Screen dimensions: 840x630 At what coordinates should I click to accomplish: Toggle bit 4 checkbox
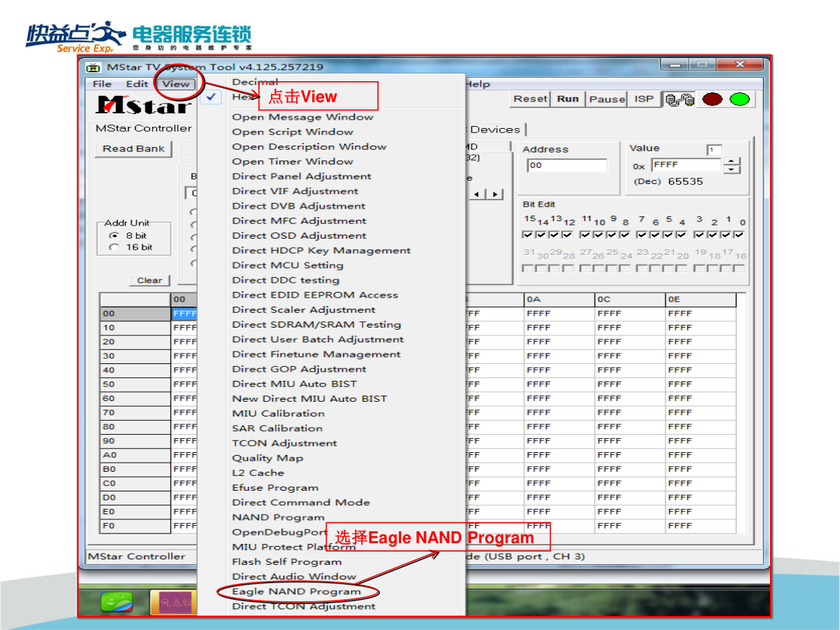point(681,234)
